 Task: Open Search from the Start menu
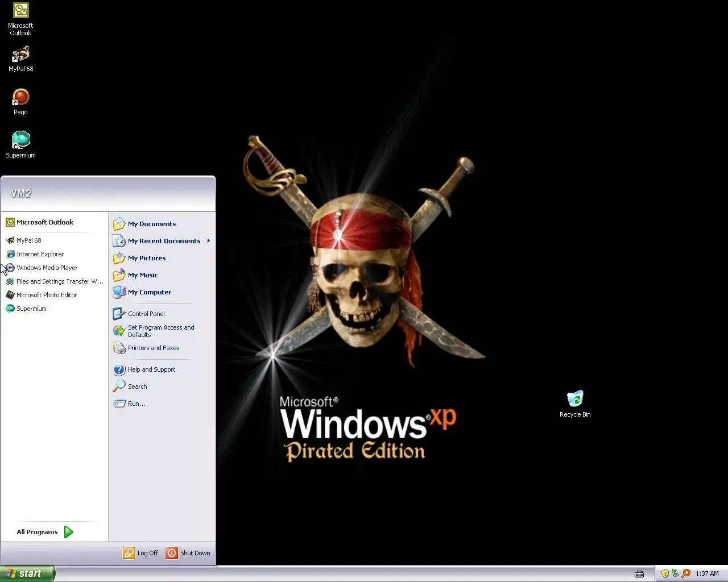tap(162, 386)
